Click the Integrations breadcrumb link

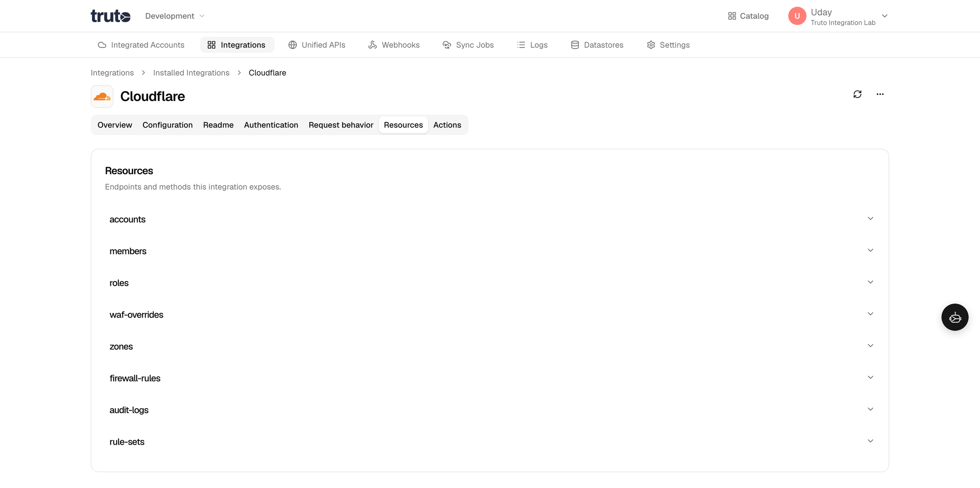[112, 73]
